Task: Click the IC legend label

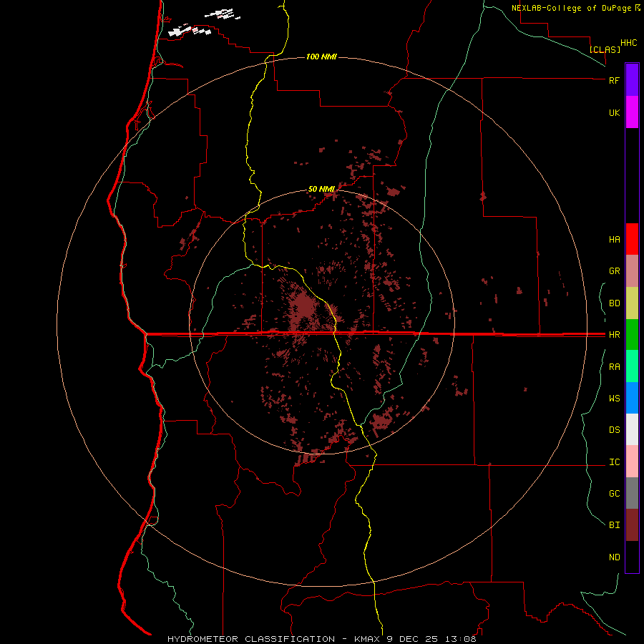Action: tap(614, 462)
